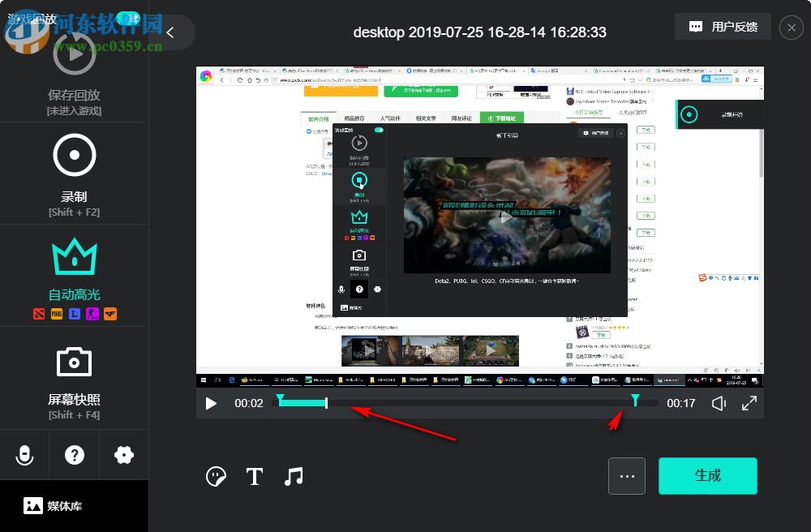Open 用户反馈 user feedback
This screenshot has width=811, height=532.
pos(723,27)
